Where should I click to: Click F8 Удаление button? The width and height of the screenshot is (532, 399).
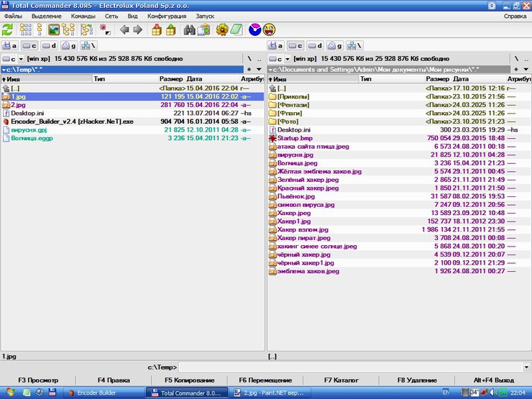(x=417, y=380)
